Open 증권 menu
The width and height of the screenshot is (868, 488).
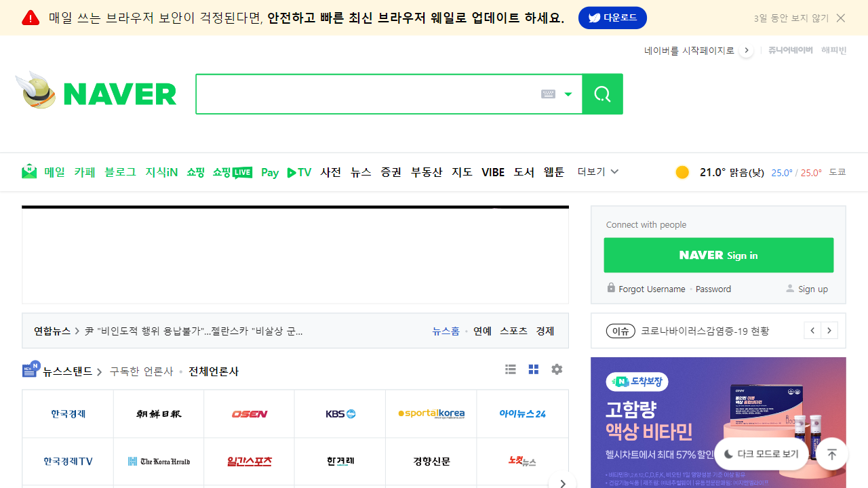point(391,172)
